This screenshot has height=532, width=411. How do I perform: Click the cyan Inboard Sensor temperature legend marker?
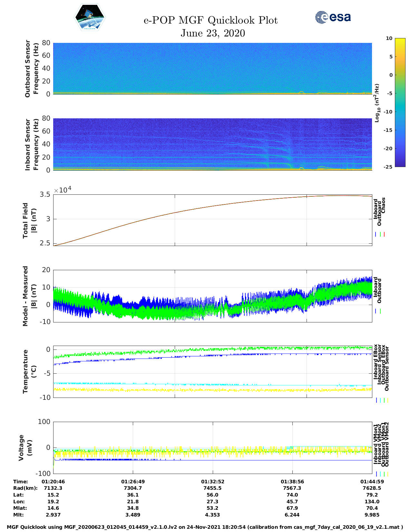tap(380, 400)
